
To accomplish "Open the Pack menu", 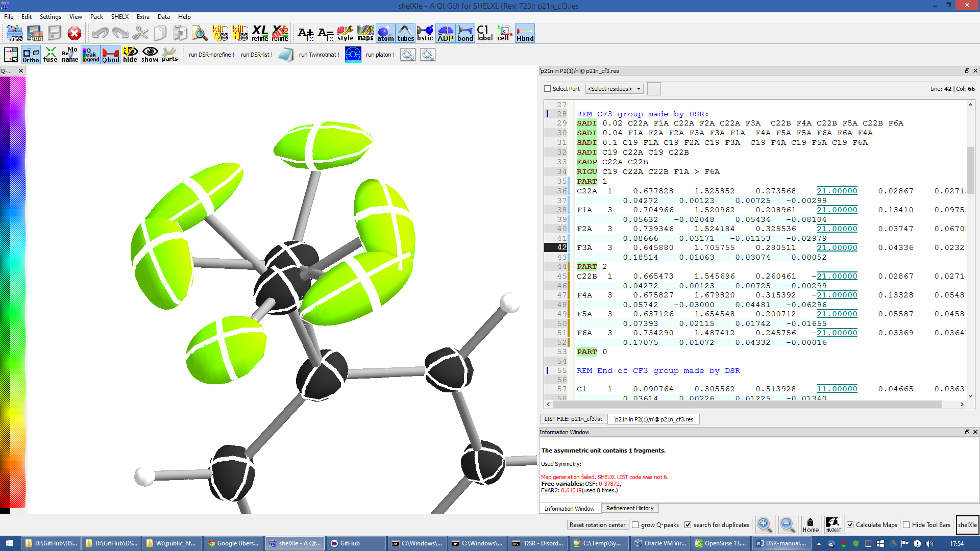I will [96, 17].
